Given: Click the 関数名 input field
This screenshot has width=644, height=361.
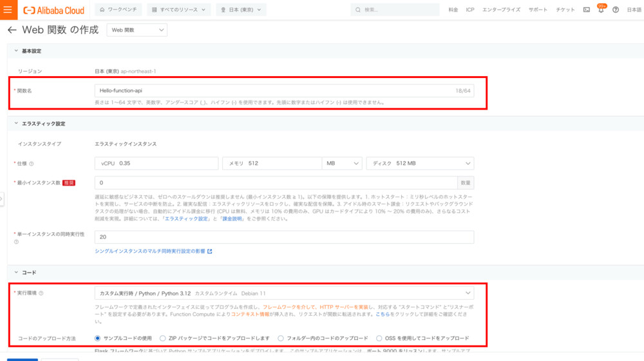Looking at the screenshot, I should [284, 90].
